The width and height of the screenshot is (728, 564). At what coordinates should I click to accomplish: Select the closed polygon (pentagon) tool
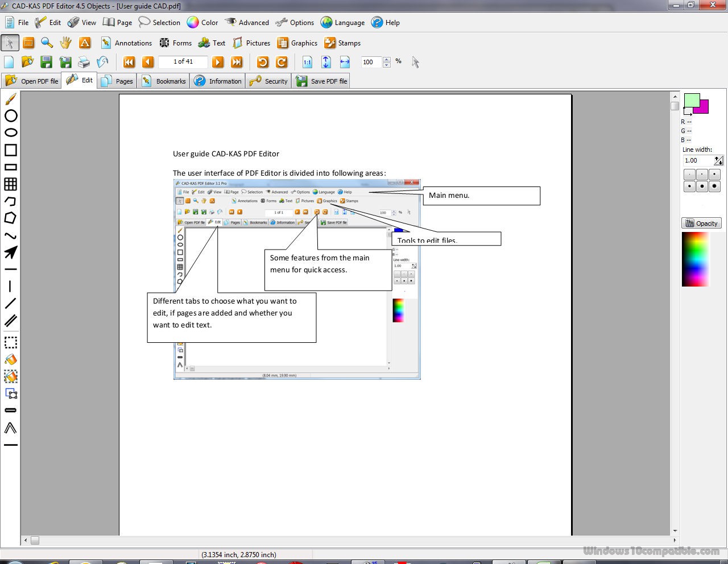[10, 218]
